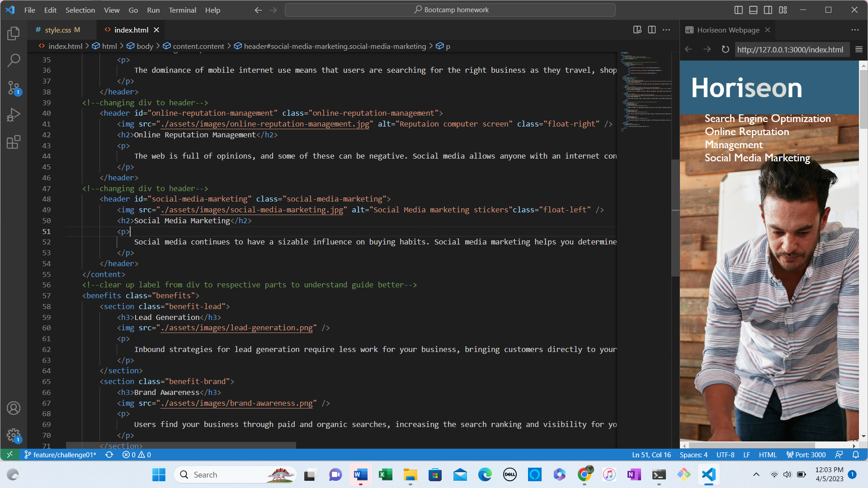This screenshot has width=868, height=488.
Task: Click the Port: 3000 status bar item
Action: point(806,455)
